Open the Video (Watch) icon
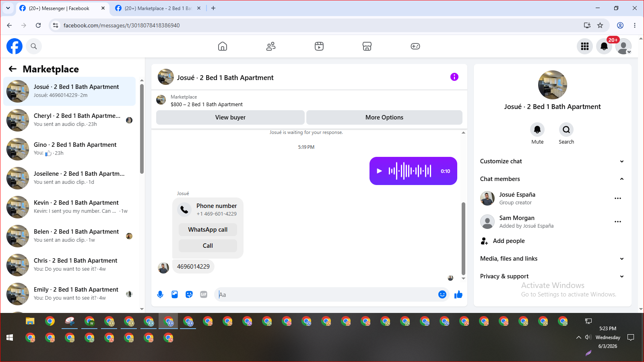The image size is (644, 362). [x=319, y=46]
